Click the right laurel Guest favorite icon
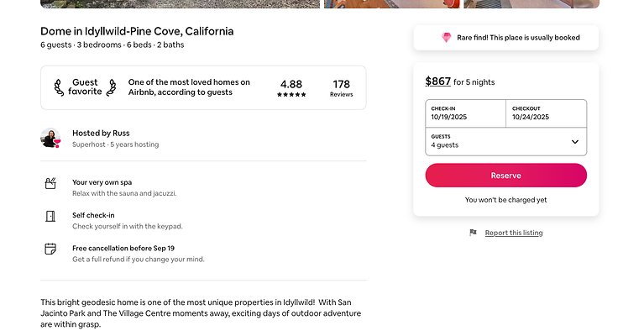Viewport: 644px width, 336px height. [111, 87]
